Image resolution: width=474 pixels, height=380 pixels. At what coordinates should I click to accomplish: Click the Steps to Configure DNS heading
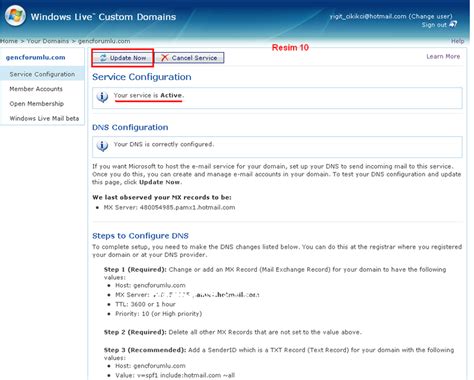[x=140, y=236]
